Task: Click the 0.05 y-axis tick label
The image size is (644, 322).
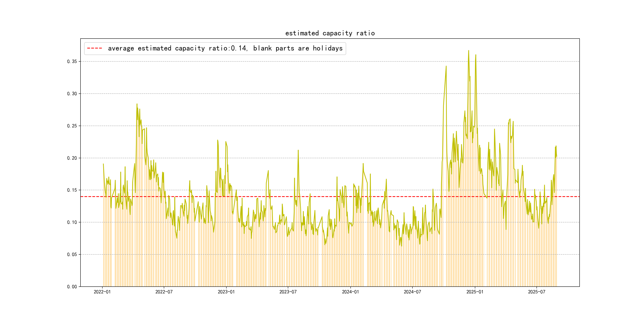Action: tap(72, 254)
